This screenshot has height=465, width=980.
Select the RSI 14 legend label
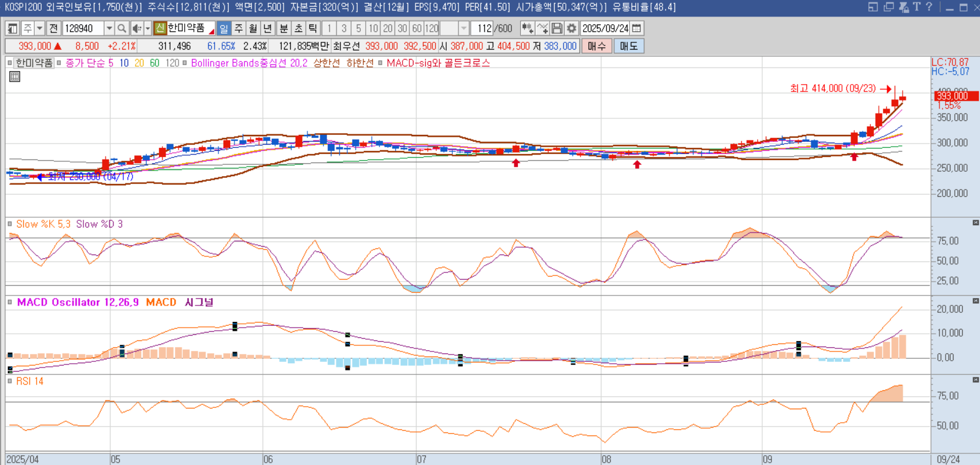tap(30, 381)
